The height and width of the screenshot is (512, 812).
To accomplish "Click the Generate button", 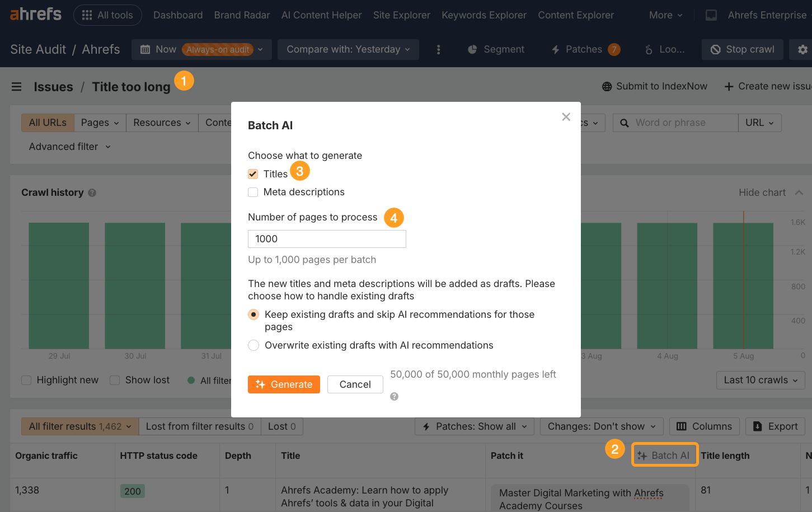I will pos(284,384).
